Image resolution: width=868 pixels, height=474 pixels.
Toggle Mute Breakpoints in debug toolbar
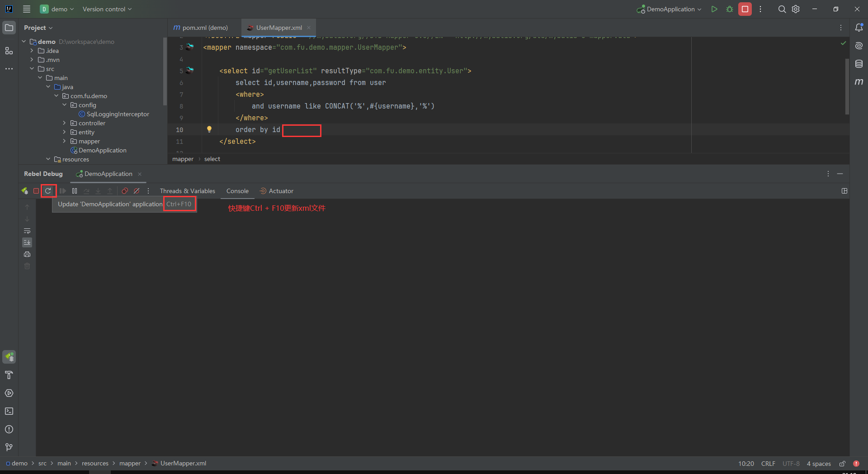pyautogui.click(x=137, y=191)
